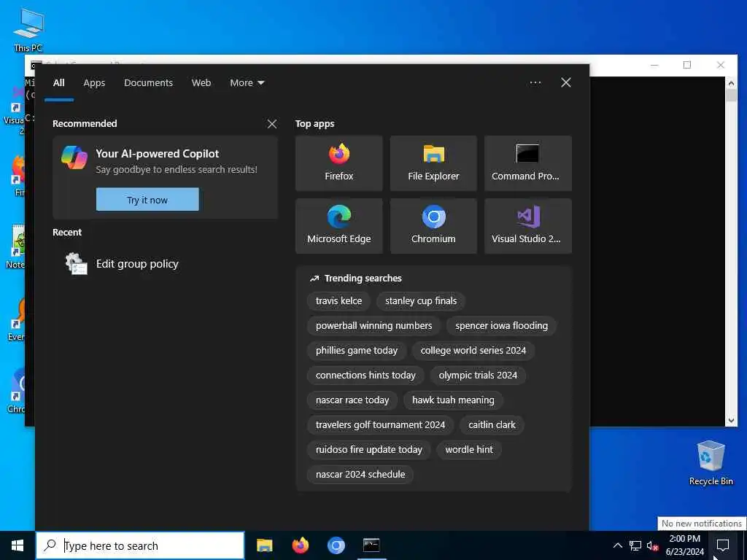This screenshot has height=560, width=747.
Task: Click the muted volume tray icon
Action: pyautogui.click(x=652, y=545)
